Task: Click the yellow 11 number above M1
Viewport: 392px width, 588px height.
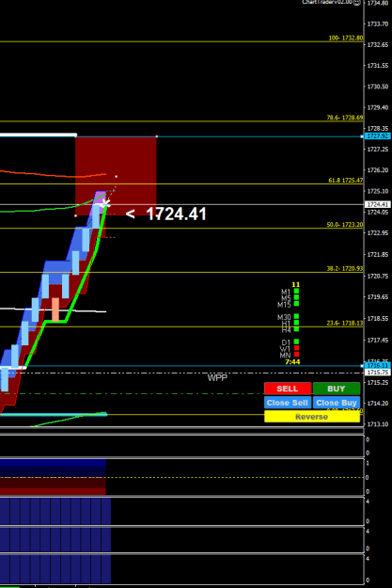Action: click(296, 285)
